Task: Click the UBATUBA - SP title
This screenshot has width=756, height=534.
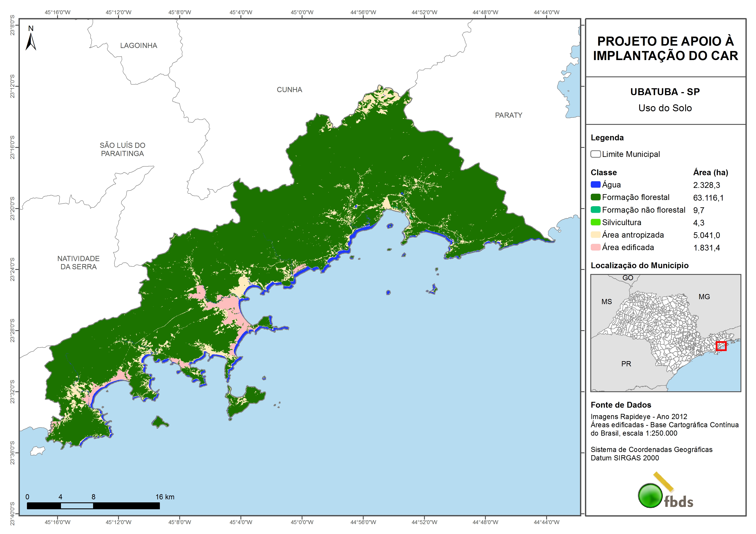Action: [x=665, y=92]
